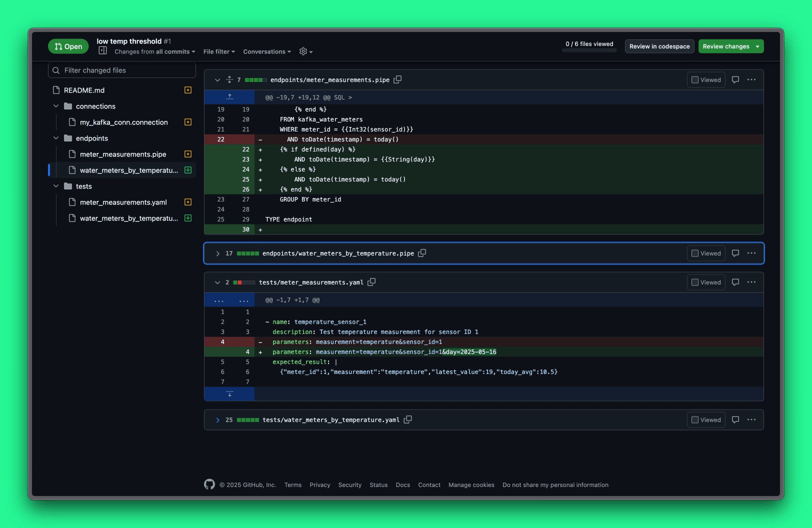Open the Conversations menu
This screenshot has height=528, width=812.
click(267, 51)
